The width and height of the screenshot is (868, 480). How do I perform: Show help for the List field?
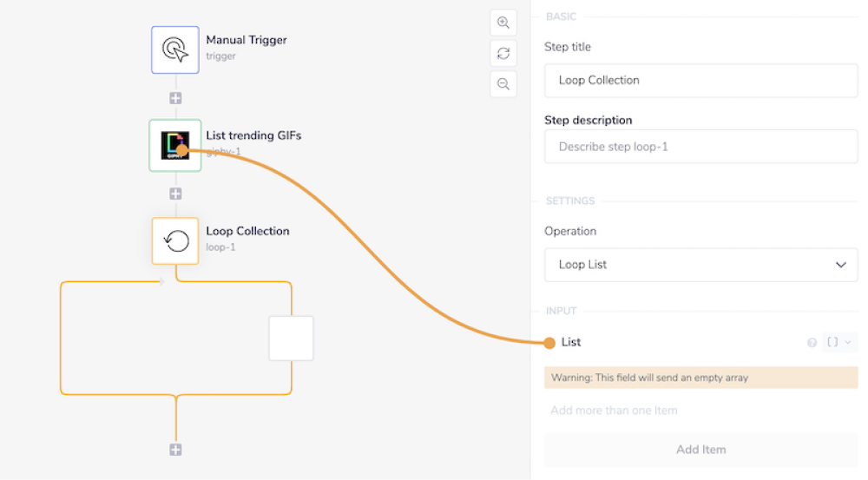pyautogui.click(x=812, y=343)
